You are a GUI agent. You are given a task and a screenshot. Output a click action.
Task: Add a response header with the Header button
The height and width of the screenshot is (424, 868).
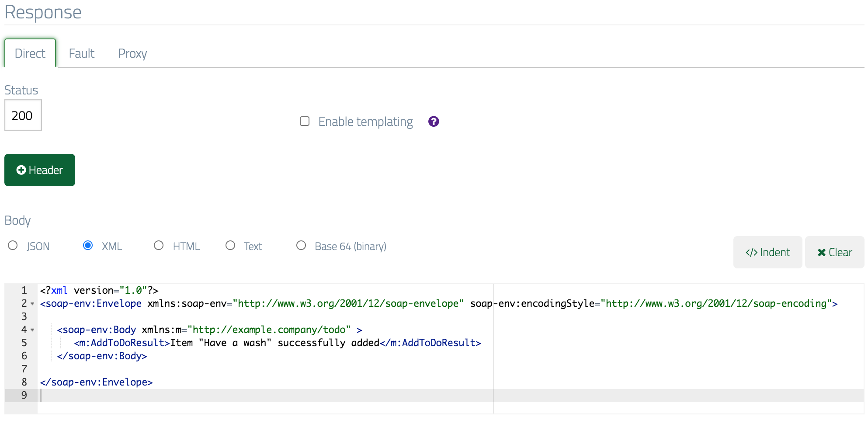coord(40,170)
